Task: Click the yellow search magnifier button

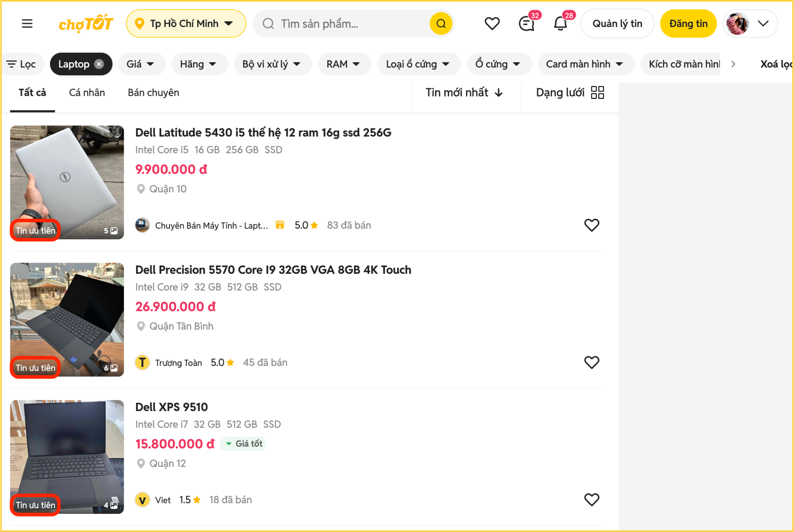Action: pyautogui.click(x=441, y=24)
